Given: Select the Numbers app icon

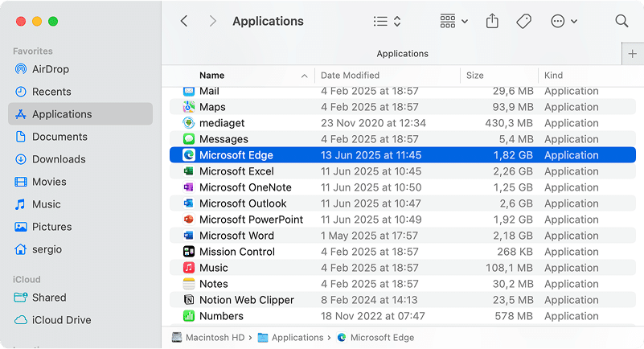Looking at the screenshot, I should (188, 316).
